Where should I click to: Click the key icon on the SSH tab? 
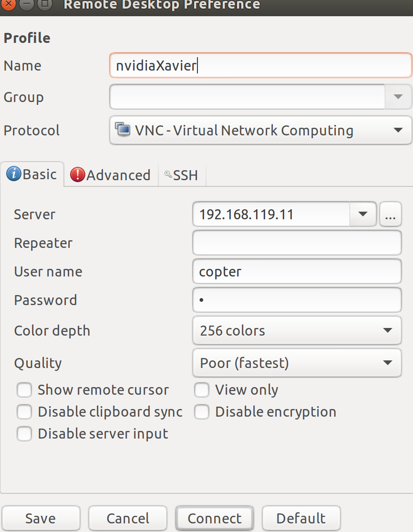[168, 174]
